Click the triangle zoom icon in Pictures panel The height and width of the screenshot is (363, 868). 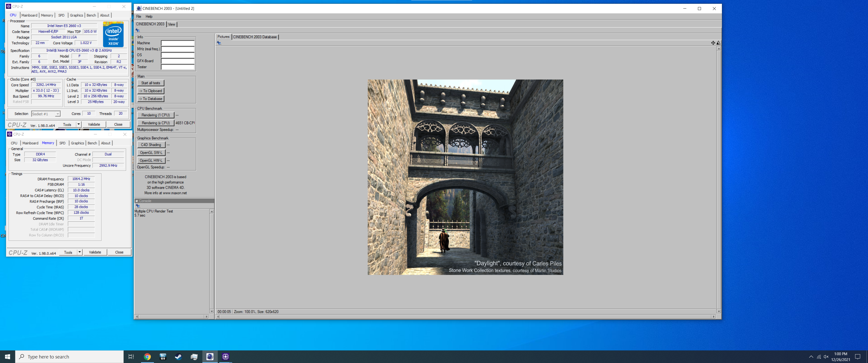coord(718,43)
